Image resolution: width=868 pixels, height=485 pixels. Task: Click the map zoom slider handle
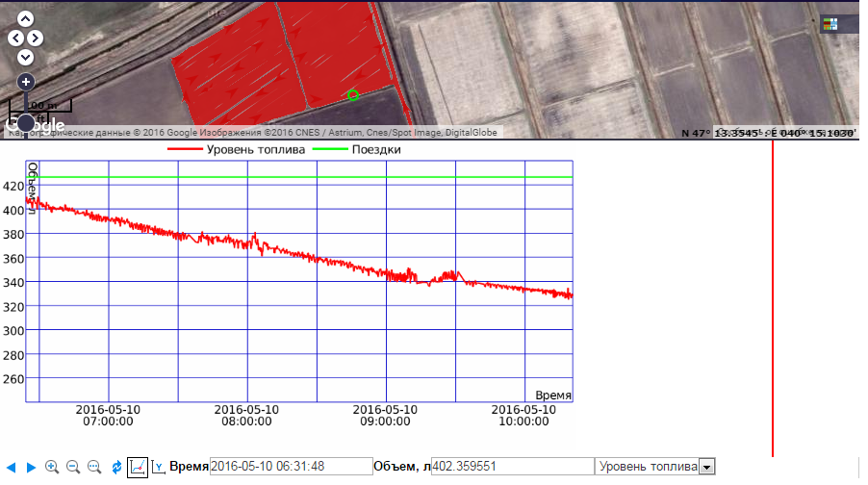click(26, 122)
